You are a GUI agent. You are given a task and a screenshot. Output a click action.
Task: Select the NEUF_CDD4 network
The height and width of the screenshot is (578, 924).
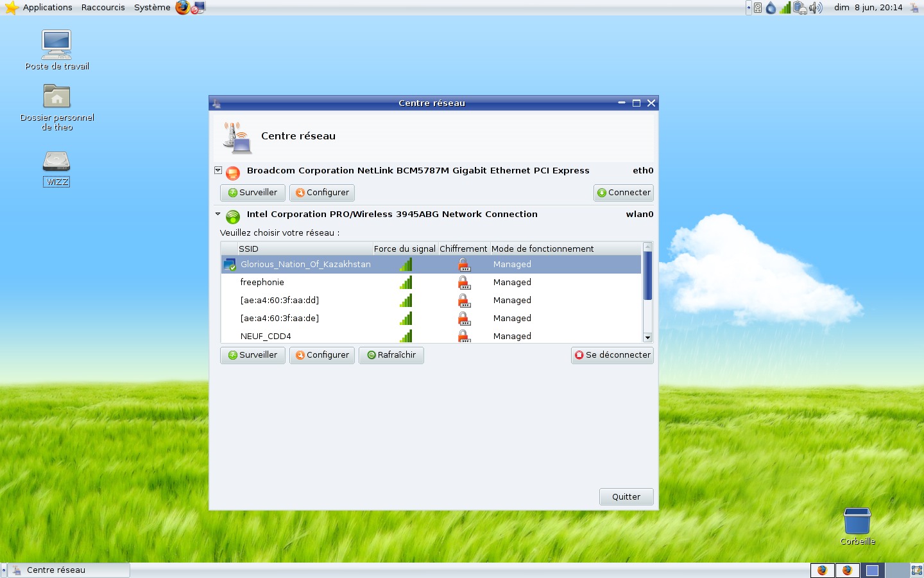tap(431, 335)
